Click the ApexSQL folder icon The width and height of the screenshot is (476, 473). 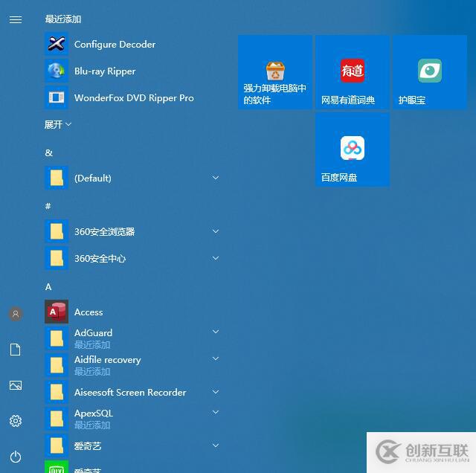tap(57, 419)
